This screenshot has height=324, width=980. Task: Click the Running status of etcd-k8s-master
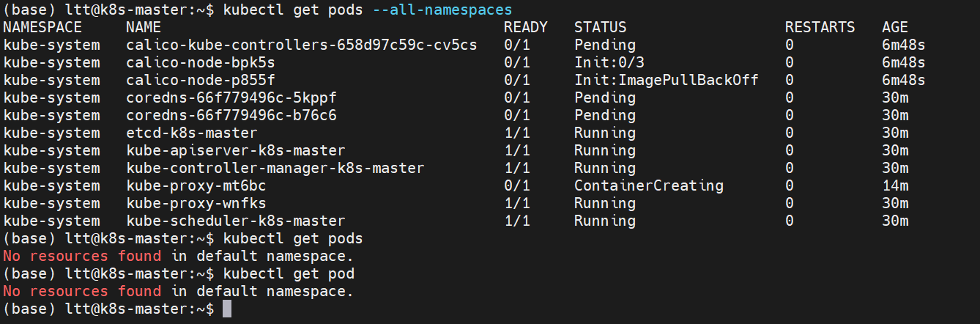605,133
